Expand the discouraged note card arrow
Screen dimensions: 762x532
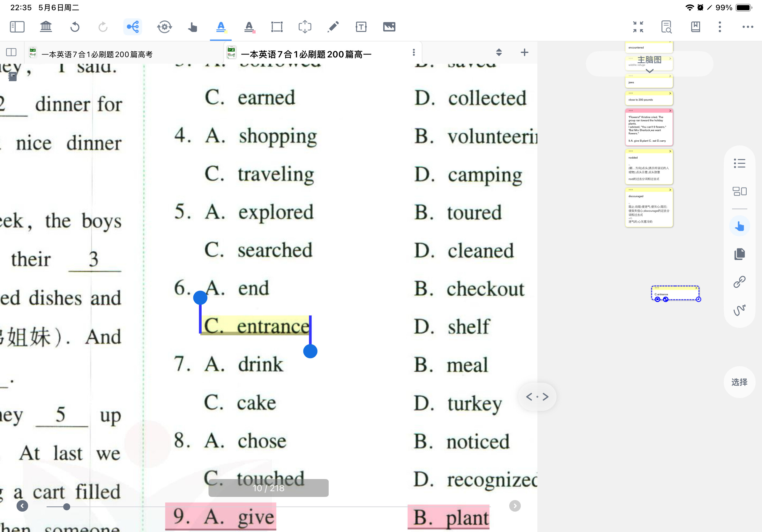(x=670, y=190)
